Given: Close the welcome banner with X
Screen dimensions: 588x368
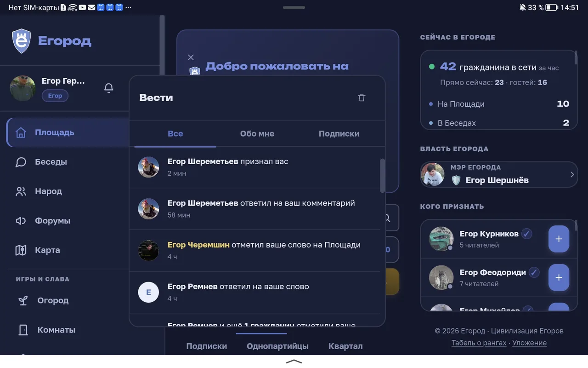Looking at the screenshot, I should 191,57.
